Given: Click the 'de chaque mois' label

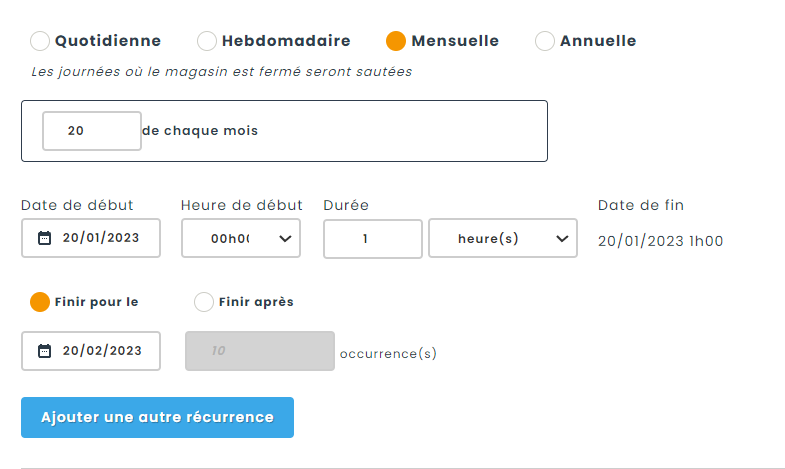Looking at the screenshot, I should [x=200, y=131].
